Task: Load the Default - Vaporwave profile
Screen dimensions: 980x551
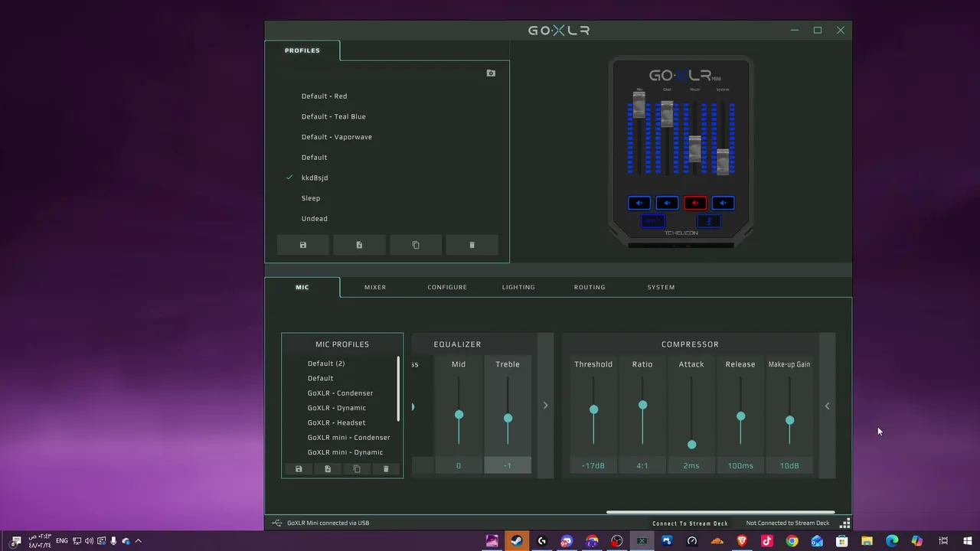Action: tap(337, 137)
